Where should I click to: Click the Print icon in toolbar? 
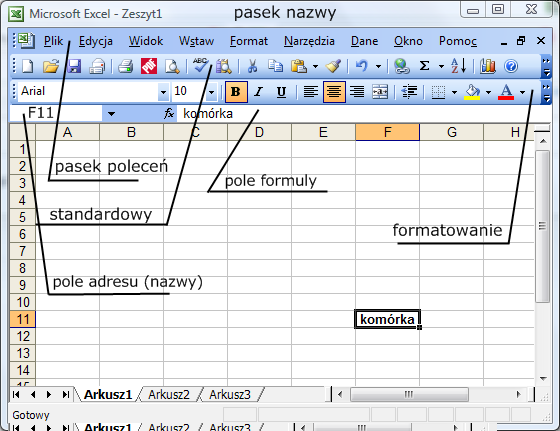click(x=125, y=66)
